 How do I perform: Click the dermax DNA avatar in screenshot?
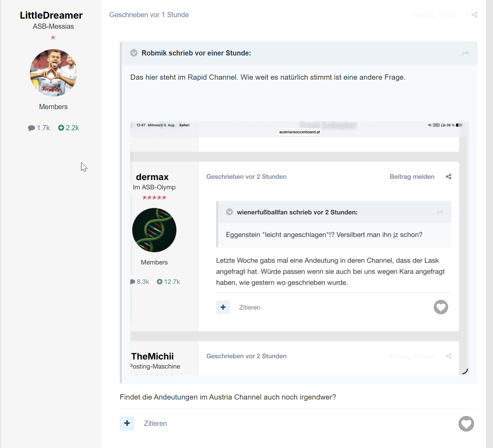pos(154,230)
